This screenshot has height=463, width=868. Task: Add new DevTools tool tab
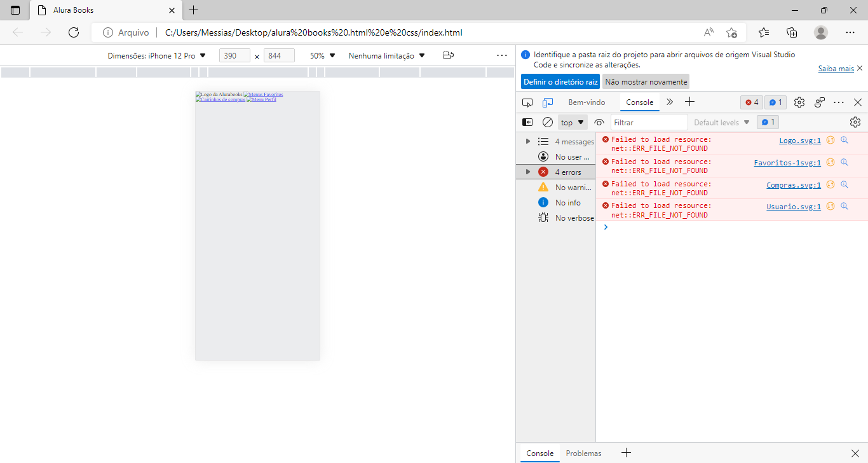tap(690, 102)
